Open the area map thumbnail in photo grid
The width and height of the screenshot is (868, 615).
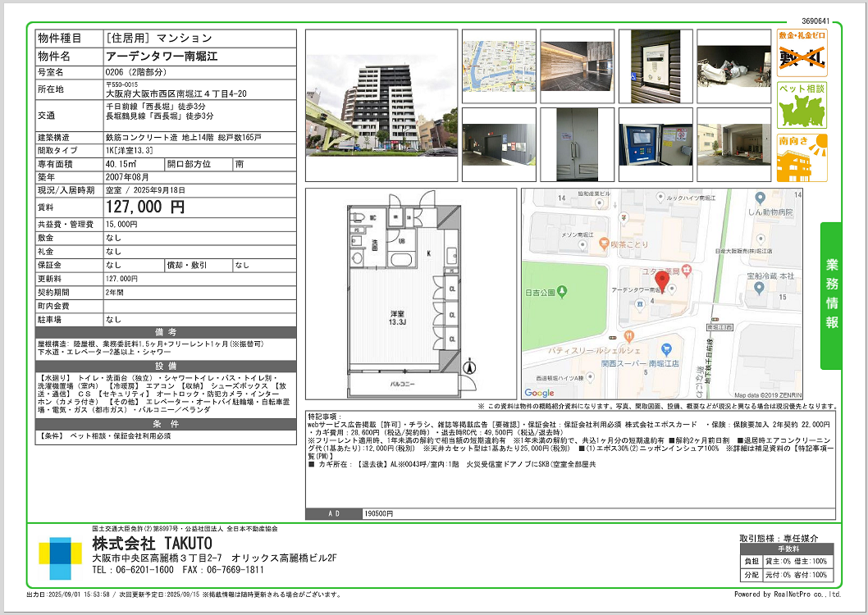[499, 67]
